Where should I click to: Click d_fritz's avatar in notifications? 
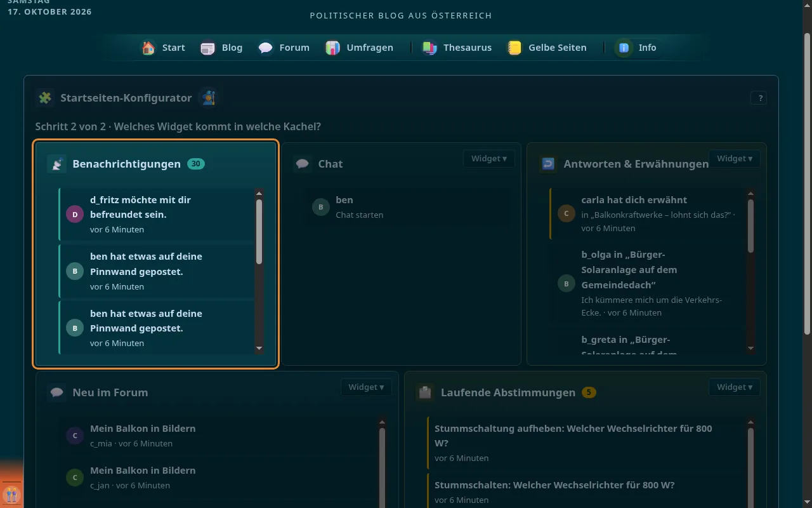coord(75,215)
